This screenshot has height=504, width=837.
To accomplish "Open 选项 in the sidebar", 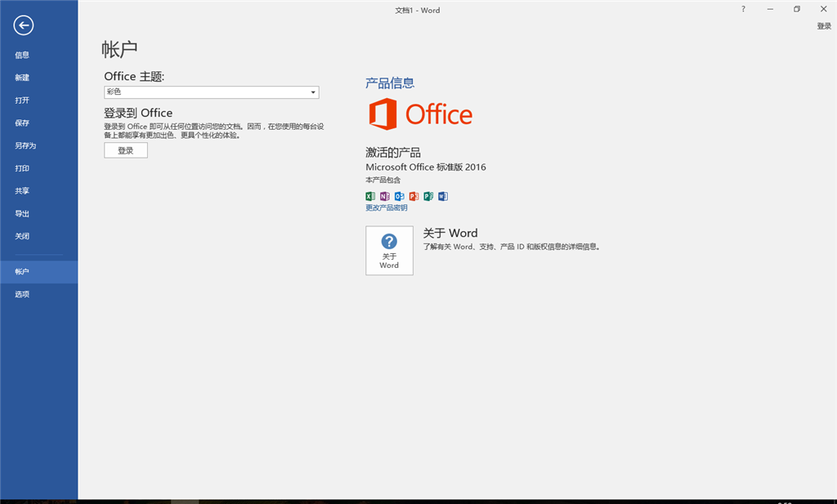I will tap(38, 294).
